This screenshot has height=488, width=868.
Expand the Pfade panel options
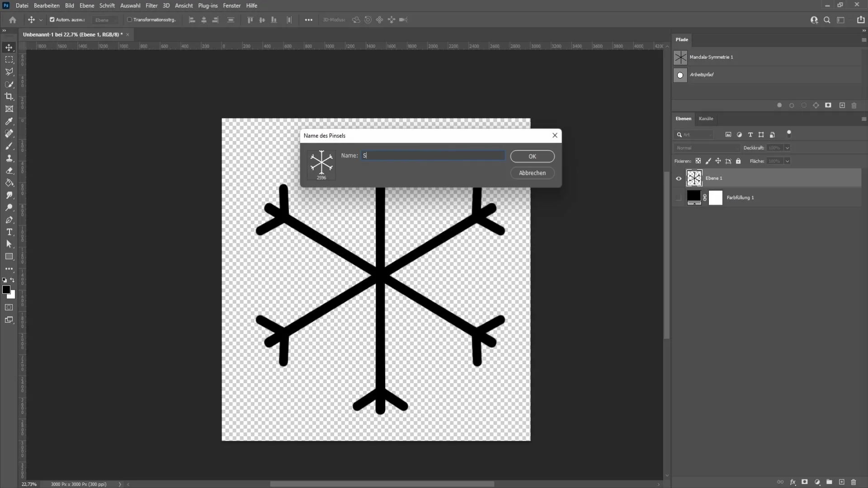tap(863, 39)
